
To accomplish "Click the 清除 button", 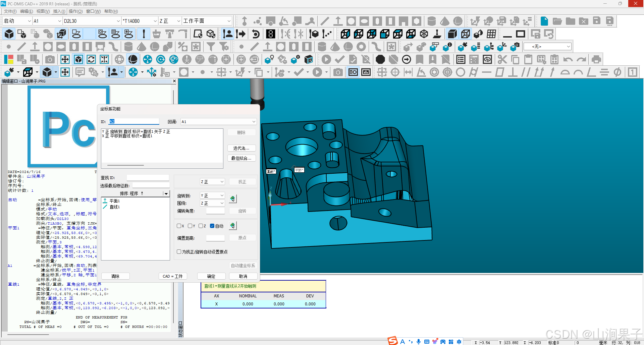I will point(115,276).
